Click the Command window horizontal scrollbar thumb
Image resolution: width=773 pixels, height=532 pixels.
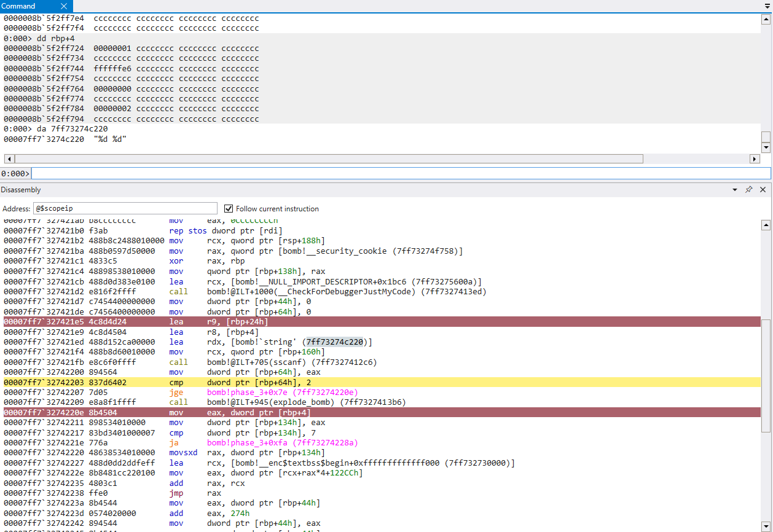tap(328, 159)
